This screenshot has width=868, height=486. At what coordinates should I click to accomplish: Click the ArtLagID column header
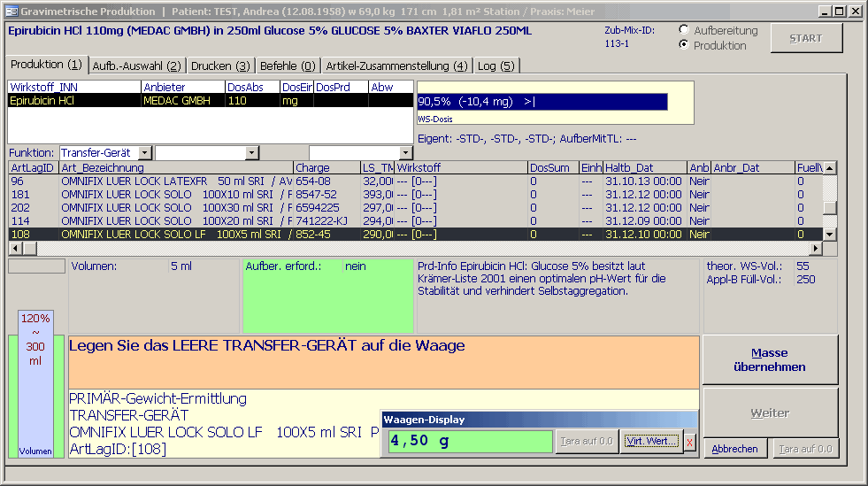pos(34,167)
